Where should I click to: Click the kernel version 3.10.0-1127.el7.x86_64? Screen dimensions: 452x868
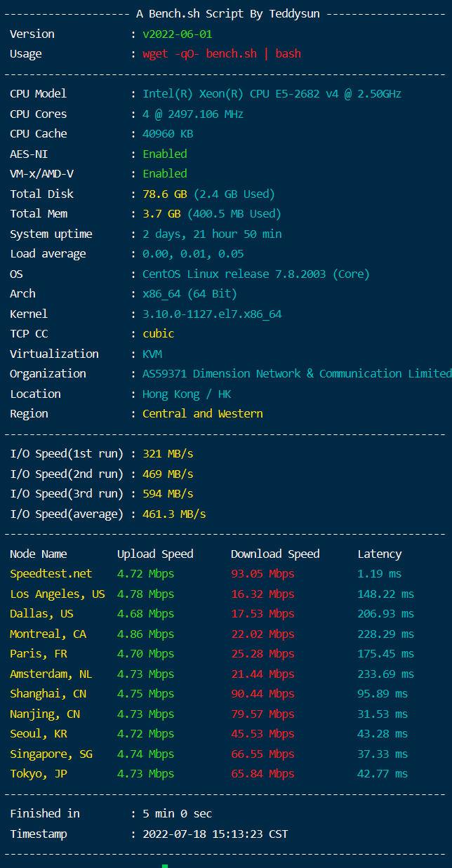coord(212,314)
